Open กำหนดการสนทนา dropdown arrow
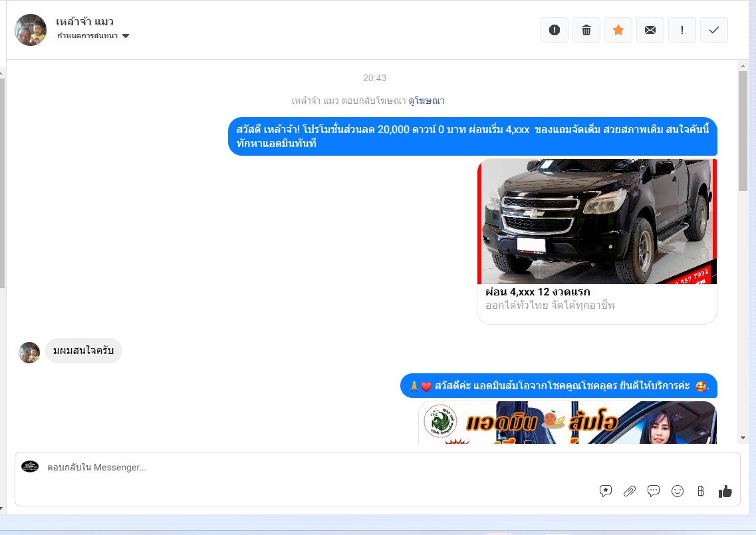756x535 pixels. (x=126, y=36)
